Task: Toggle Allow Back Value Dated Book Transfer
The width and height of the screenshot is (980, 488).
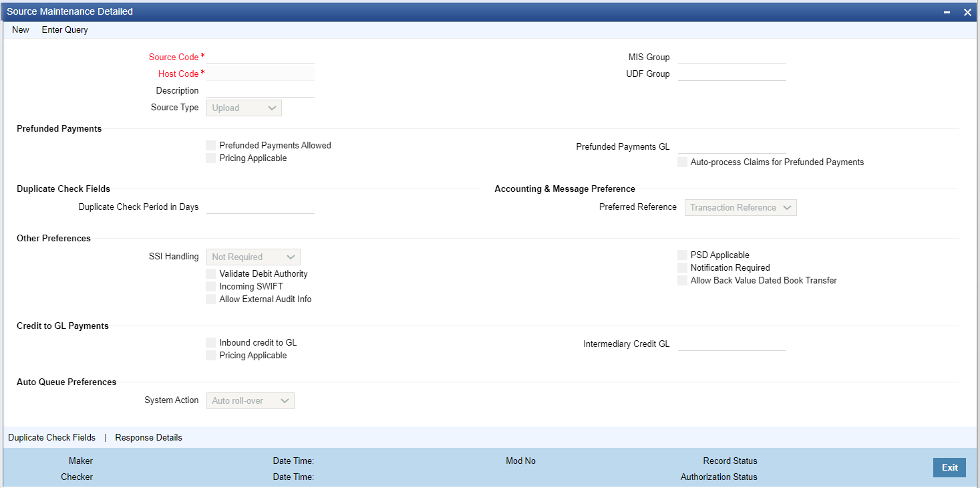Action: point(682,280)
